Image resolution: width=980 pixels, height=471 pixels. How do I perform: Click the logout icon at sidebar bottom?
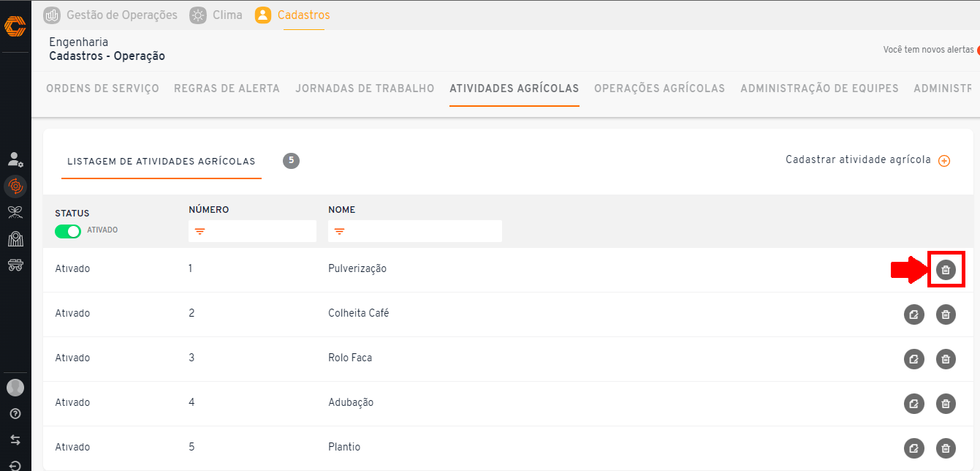click(x=15, y=465)
